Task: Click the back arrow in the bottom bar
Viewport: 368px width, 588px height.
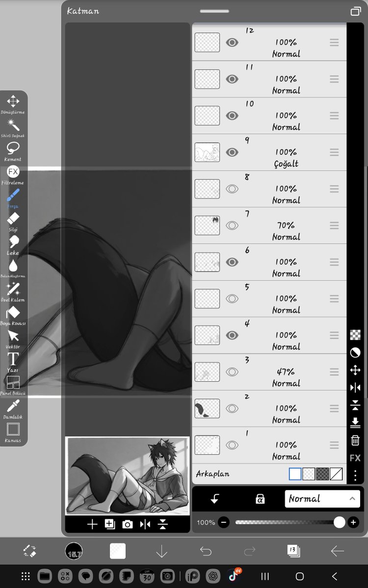Action: (x=338, y=551)
